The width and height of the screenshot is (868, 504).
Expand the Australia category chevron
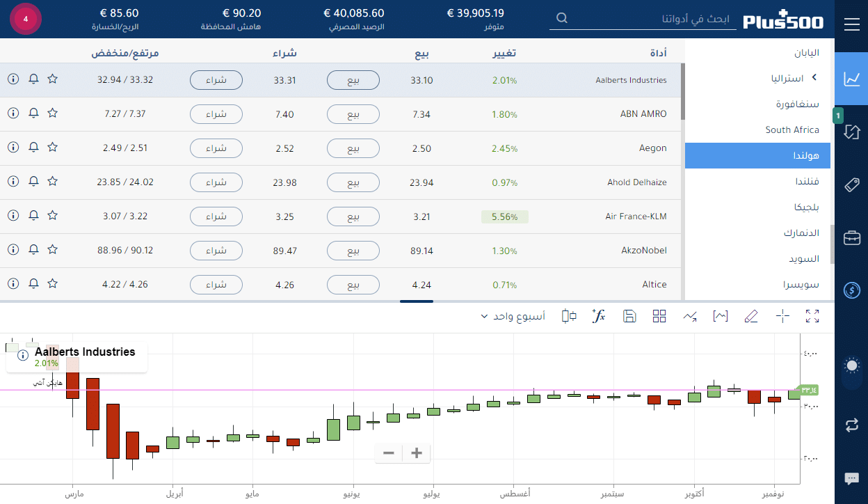tap(814, 78)
